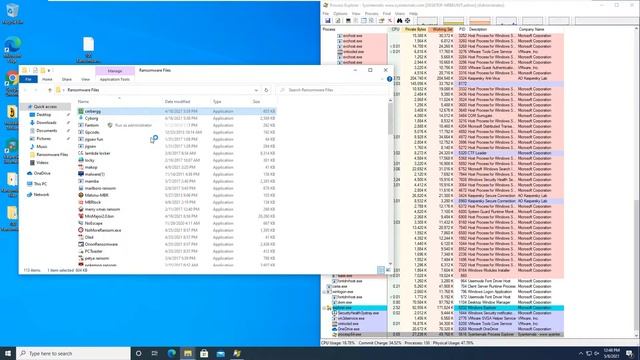The width and height of the screenshot is (640, 360).
Task: Select the Cyborg file row
Action: 176,118
